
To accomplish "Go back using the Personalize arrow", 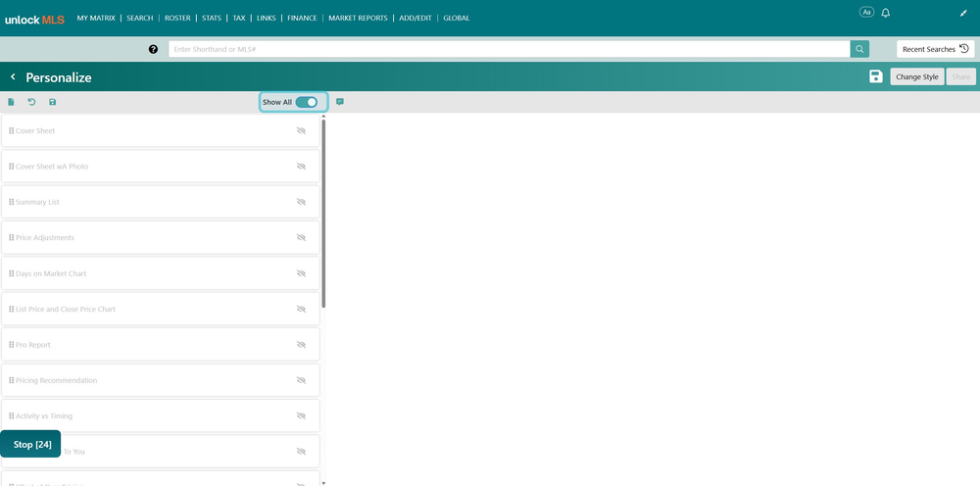I will [x=13, y=76].
